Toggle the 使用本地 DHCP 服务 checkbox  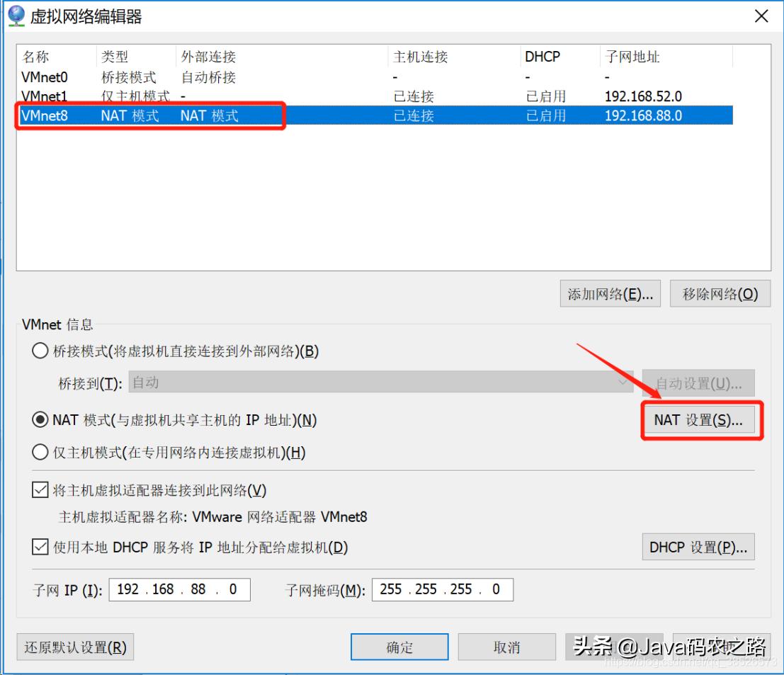[x=40, y=546]
